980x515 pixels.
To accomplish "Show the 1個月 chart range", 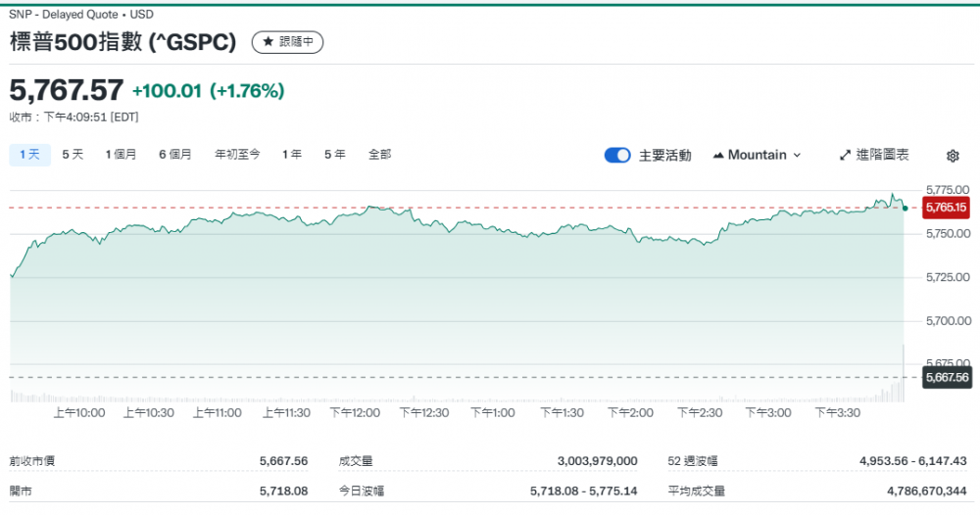I will coord(122,154).
